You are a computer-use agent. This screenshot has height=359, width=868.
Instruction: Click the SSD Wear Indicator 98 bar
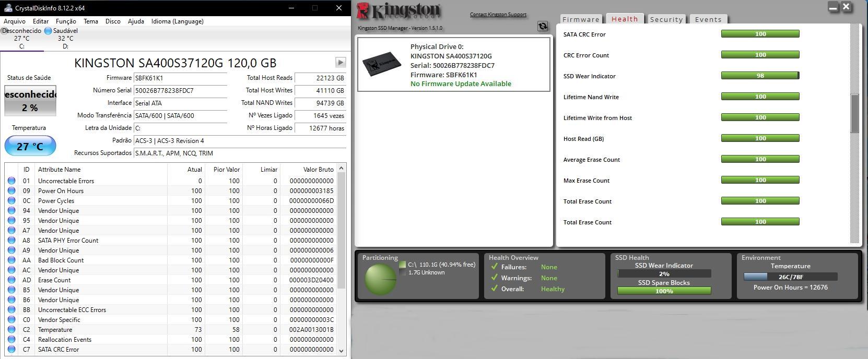[760, 76]
